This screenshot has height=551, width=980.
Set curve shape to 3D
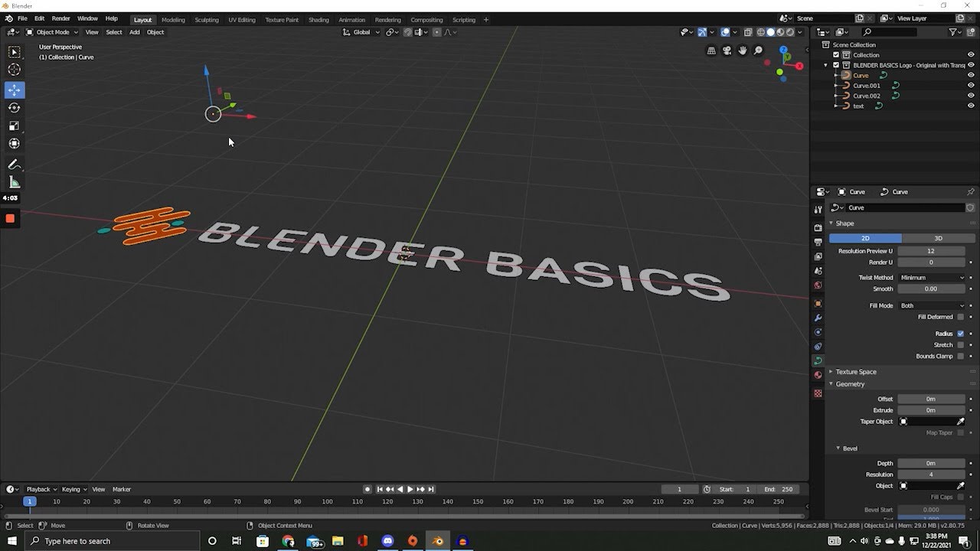[938, 238]
